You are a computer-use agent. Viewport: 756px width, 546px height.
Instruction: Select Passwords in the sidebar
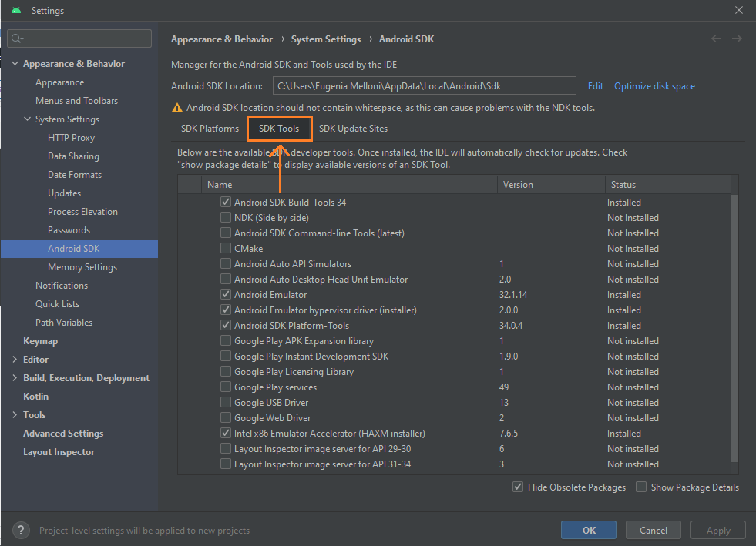pyautogui.click(x=69, y=229)
